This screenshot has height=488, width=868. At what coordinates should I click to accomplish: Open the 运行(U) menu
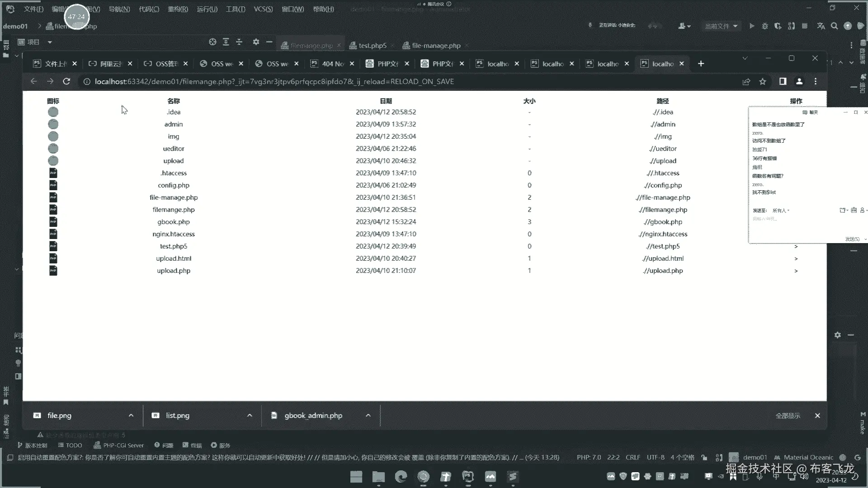[x=207, y=9]
